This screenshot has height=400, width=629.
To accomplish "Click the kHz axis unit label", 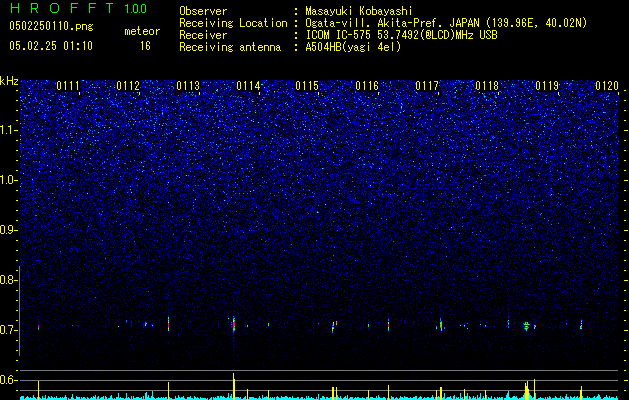I will [9, 81].
